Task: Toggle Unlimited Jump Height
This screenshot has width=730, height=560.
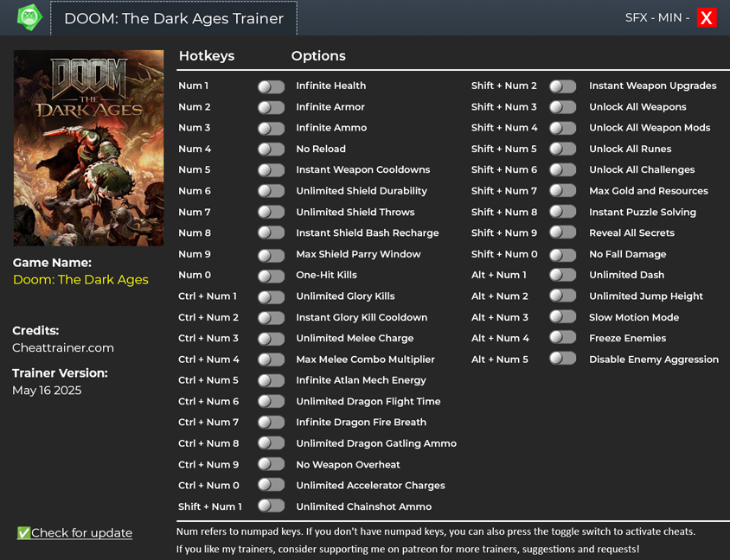Action: coord(563,296)
